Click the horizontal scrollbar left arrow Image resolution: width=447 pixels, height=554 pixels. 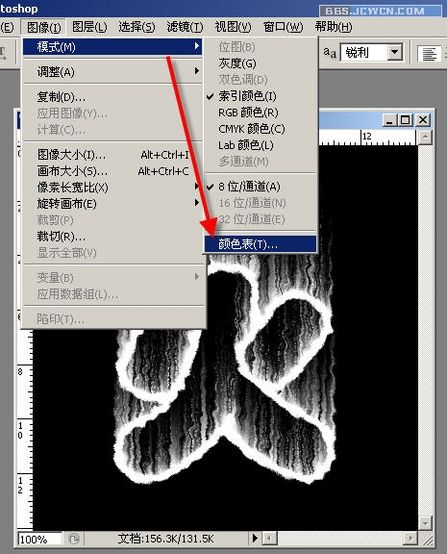coord(270,538)
